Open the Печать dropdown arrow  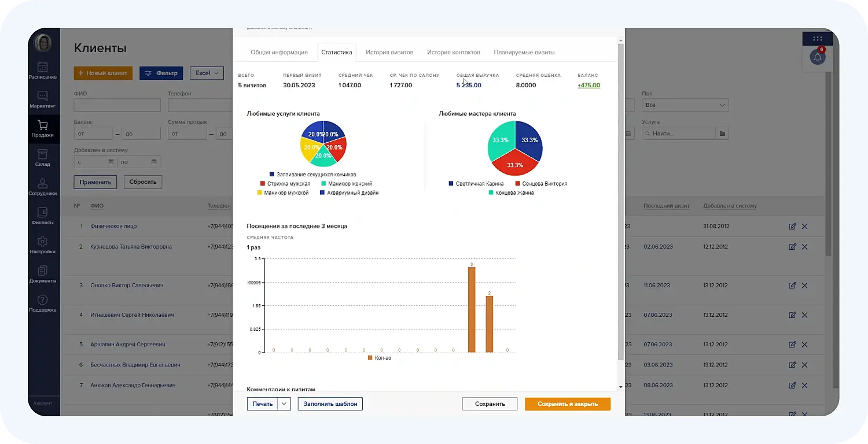284,404
